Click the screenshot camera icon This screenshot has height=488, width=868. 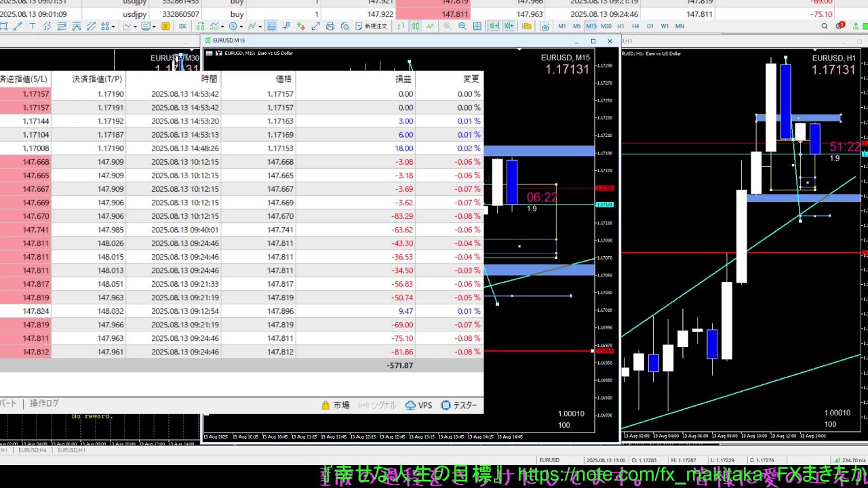(x=545, y=26)
